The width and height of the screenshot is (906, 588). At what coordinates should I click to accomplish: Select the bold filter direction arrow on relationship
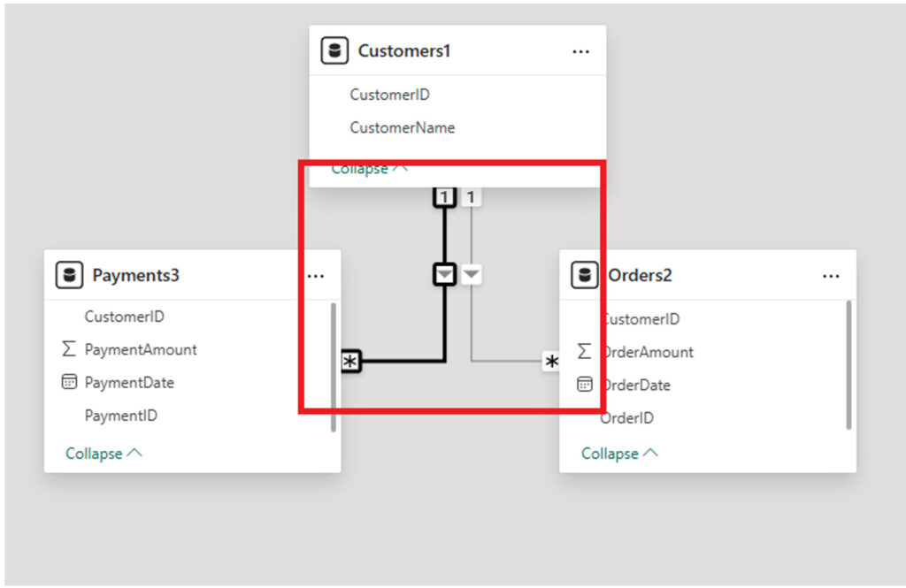pyautogui.click(x=445, y=275)
